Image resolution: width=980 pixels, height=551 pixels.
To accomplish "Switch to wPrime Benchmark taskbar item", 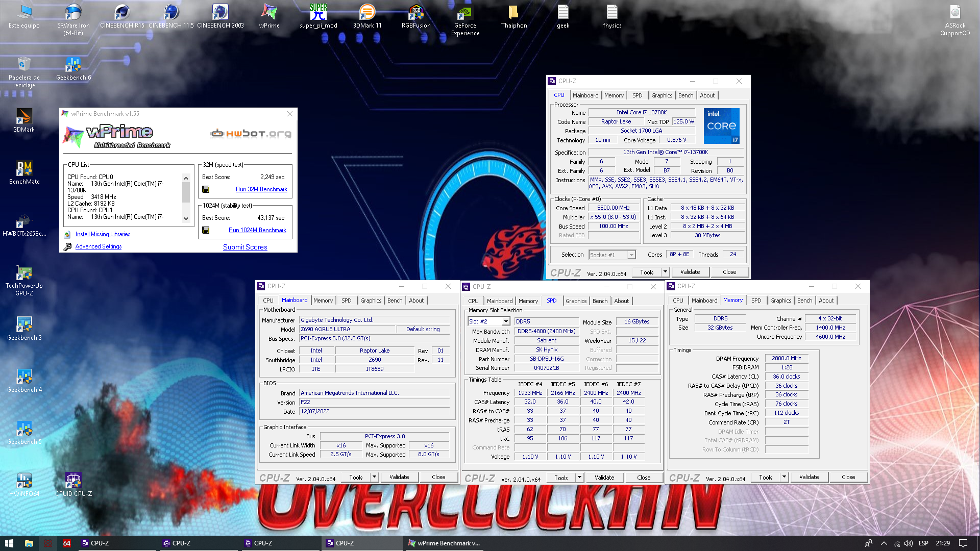I will [x=444, y=543].
